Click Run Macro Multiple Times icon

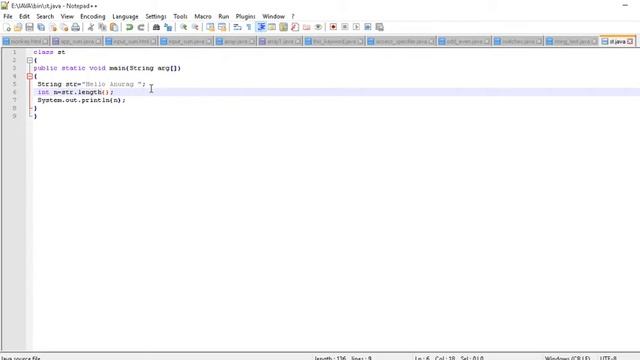click(x=368, y=27)
